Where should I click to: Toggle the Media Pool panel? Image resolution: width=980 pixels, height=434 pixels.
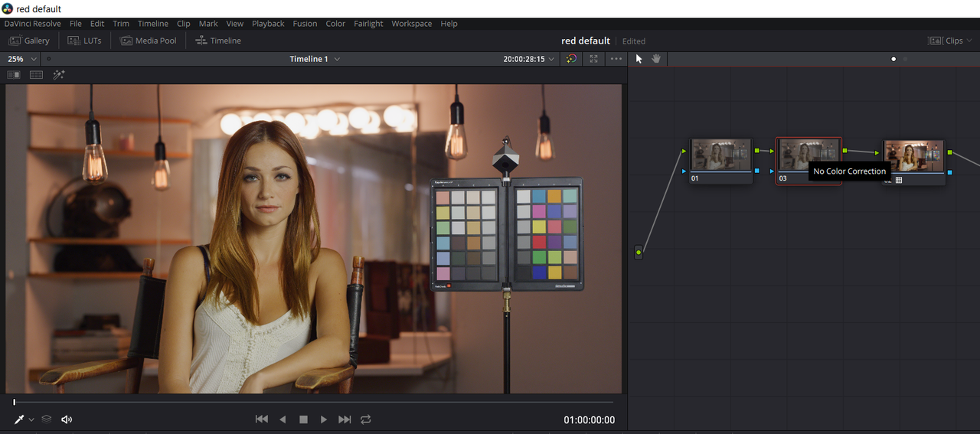[149, 41]
